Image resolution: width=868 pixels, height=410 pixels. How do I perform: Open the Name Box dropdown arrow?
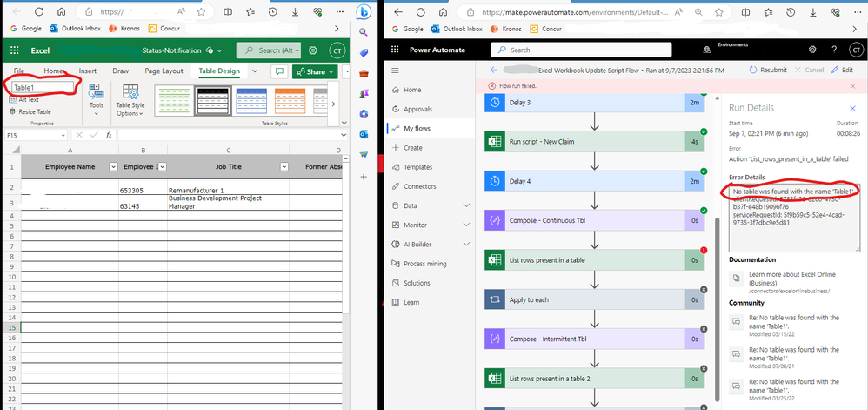click(62, 135)
